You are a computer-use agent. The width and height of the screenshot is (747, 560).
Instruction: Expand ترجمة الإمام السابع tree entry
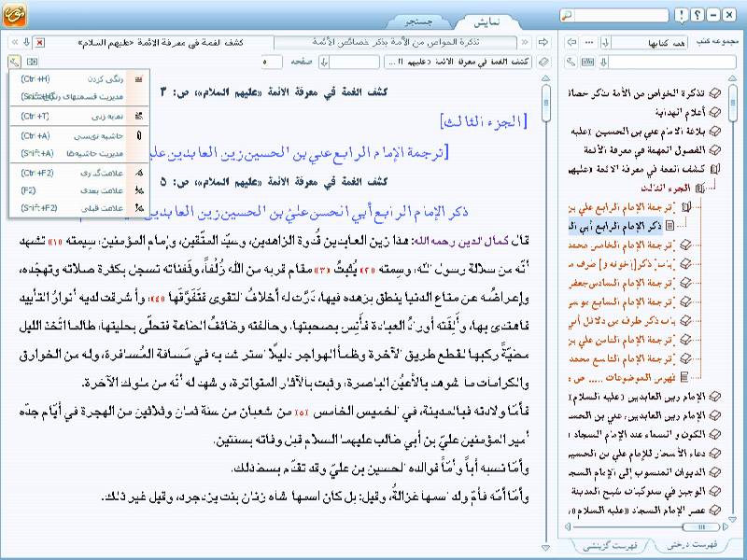click(685, 301)
